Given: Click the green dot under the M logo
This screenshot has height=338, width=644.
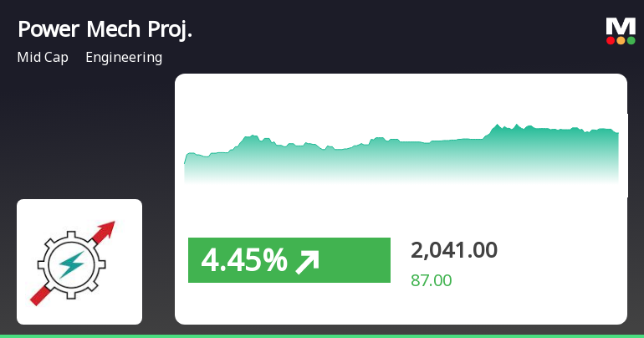Looking at the screenshot, I should 631,40.
